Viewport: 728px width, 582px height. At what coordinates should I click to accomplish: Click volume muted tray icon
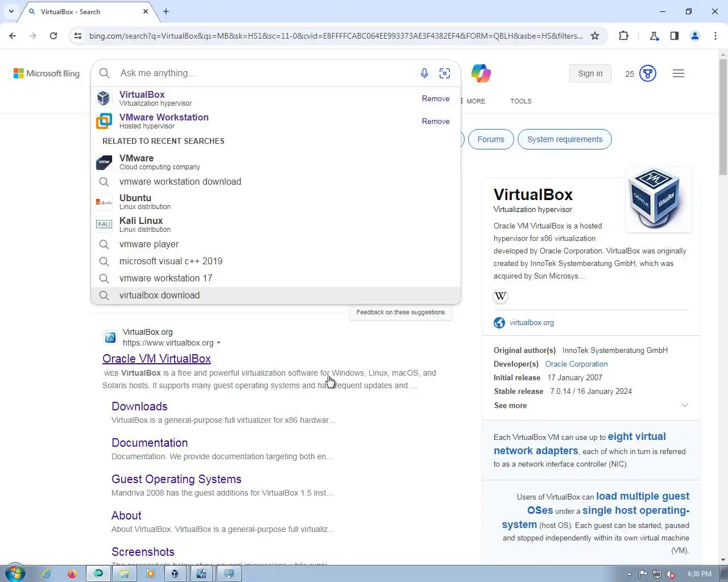(x=671, y=574)
